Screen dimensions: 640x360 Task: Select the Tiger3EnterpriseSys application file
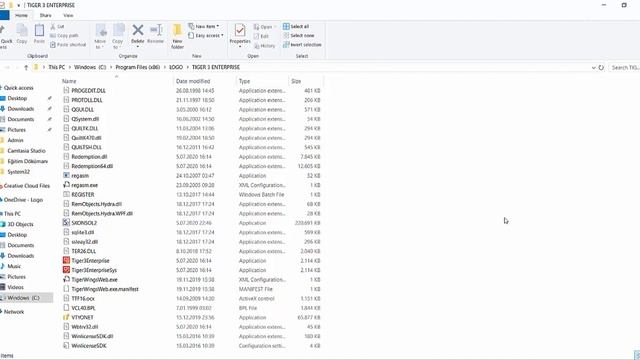point(90,270)
